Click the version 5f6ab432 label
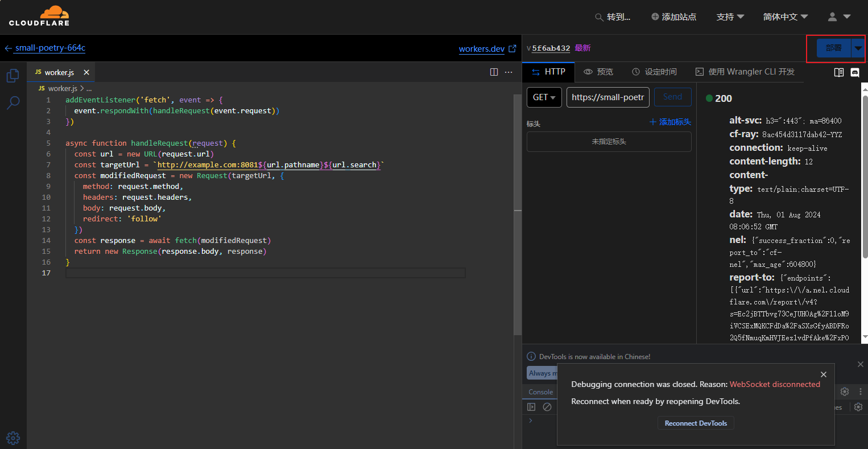The height and width of the screenshot is (449, 868). point(551,48)
